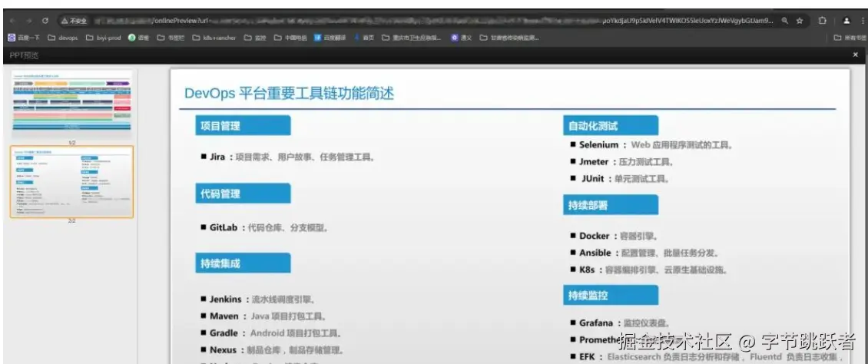Screen dimensions: 868x364
Task: Click the Jmeter bullet line
Action: 621,162
